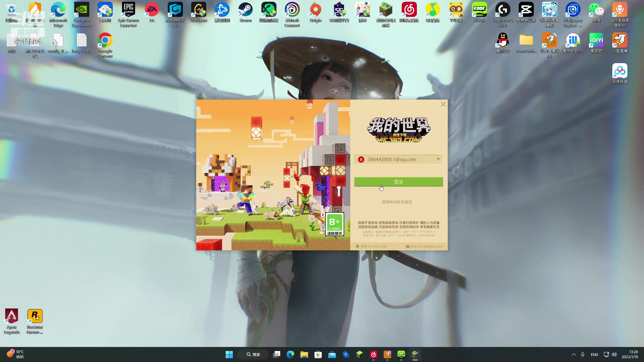Open the 方块游戏平台 desktop icon
The height and width of the screenshot is (362, 644).
coord(175,15)
